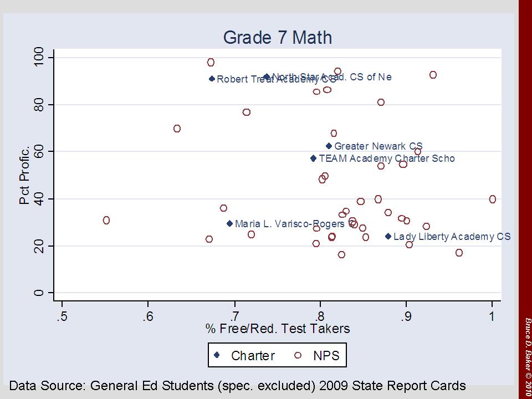The width and height of the screenshot is (532, 399).
Task: Click the NPS circle at 1.0 free/reduced
Action: 493,199
